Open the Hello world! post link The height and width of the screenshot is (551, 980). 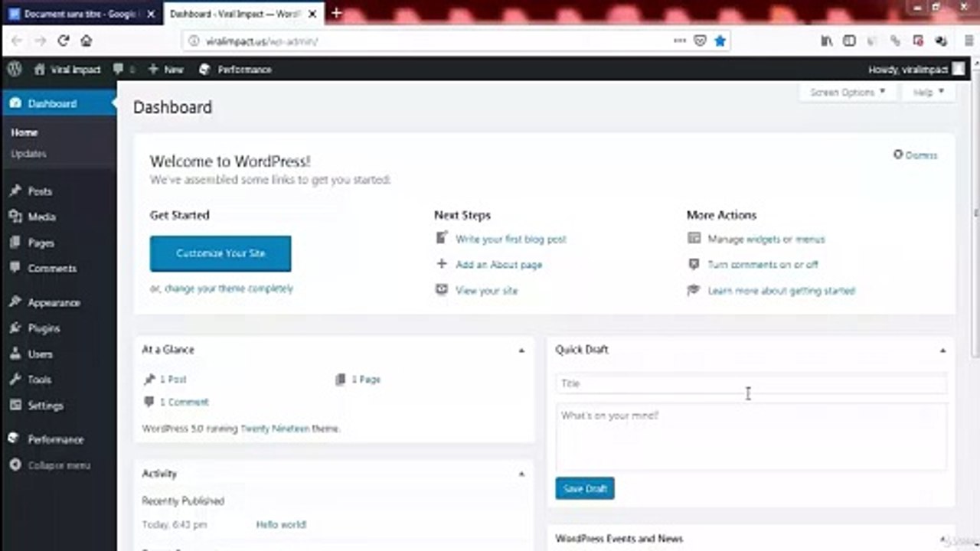(x=281, y=525)
